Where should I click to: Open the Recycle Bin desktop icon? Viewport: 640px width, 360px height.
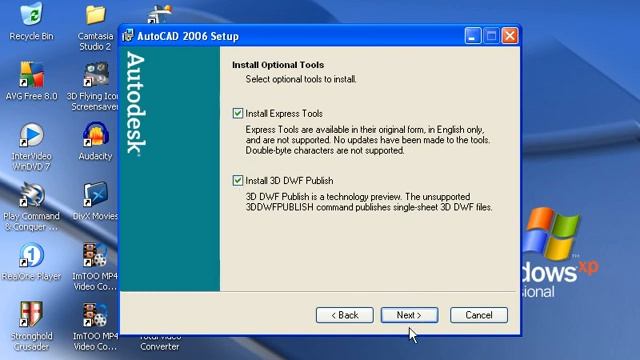[31, 14]
